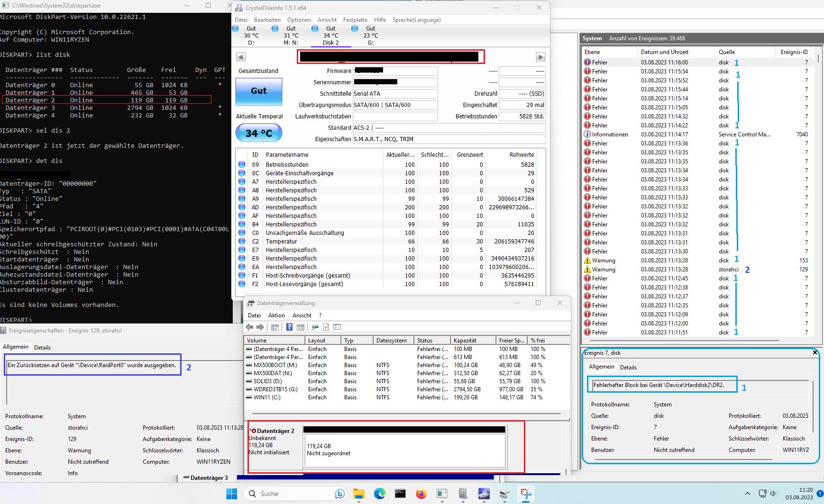Click the volume icon in system tray
Screen dimensions: 824x504
(774, 494)
